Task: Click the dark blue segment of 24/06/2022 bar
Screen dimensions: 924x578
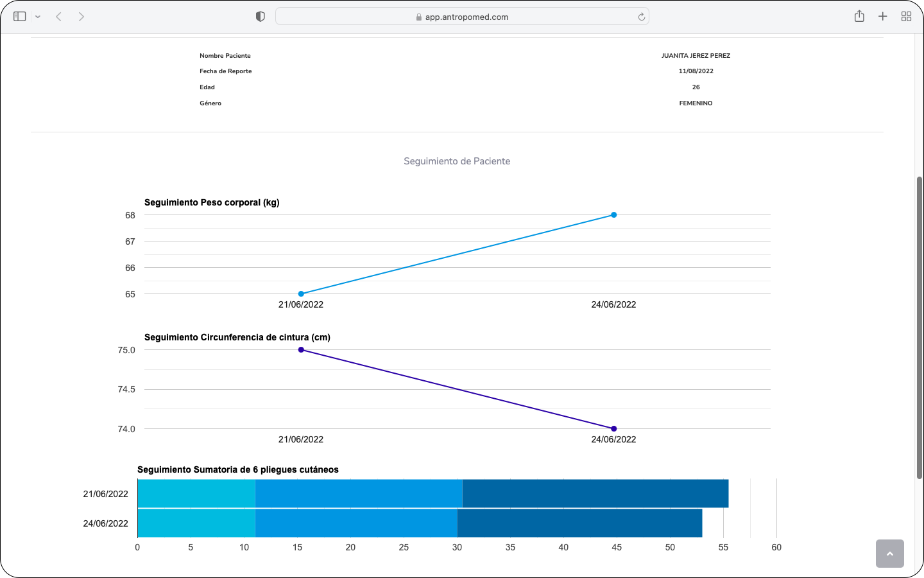Action: pos(579,523)
